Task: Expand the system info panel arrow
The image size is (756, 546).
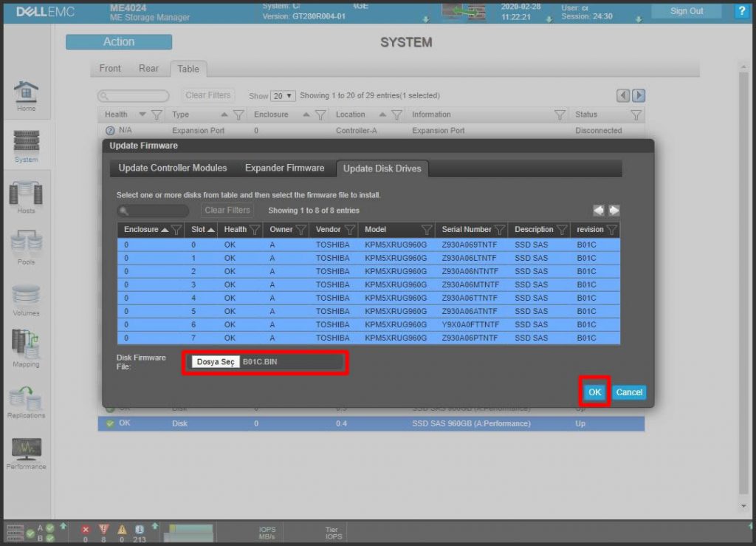Action: point(426,20)
